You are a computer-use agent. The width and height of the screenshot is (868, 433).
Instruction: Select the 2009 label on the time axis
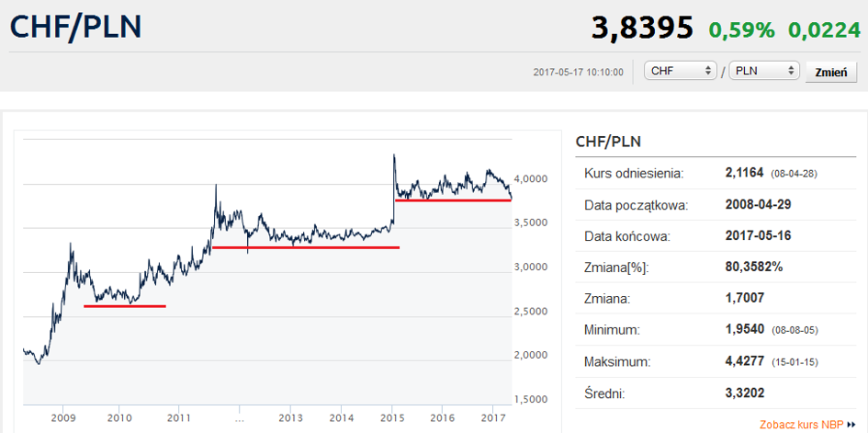[x=63, y=418]
